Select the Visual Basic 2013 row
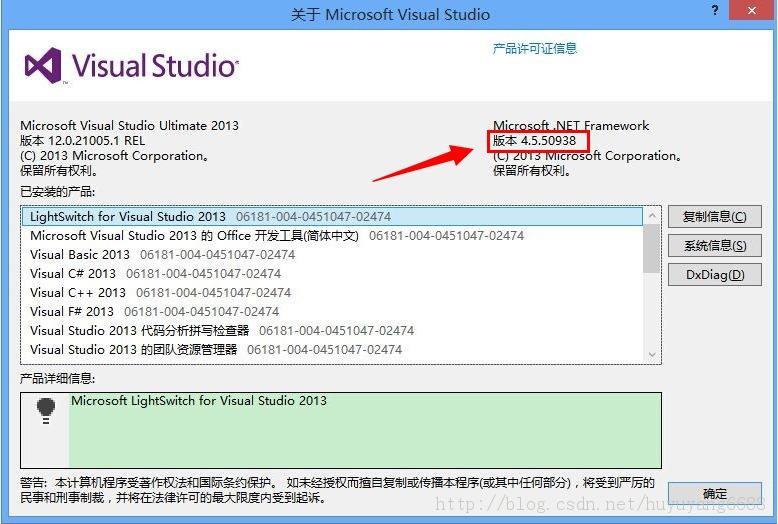Screen dimensions: 778x524 click(x=332, y=255)
